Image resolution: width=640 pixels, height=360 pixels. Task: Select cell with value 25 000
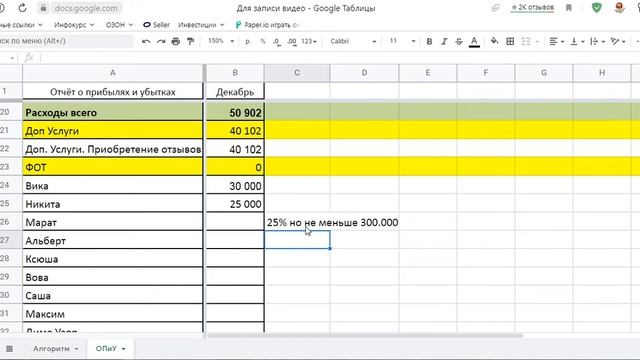(x=235, y=204)
